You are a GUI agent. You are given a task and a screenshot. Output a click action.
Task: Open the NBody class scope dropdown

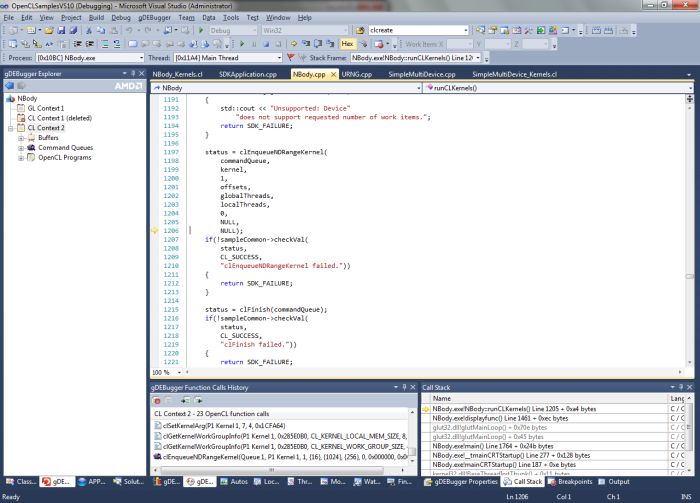pos(418,88)
